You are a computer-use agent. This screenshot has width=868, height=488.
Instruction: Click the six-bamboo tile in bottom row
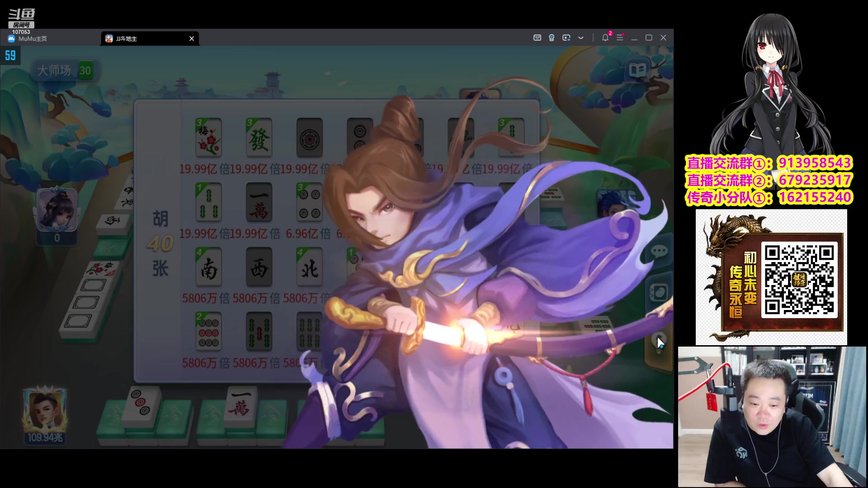click(310, 331)
